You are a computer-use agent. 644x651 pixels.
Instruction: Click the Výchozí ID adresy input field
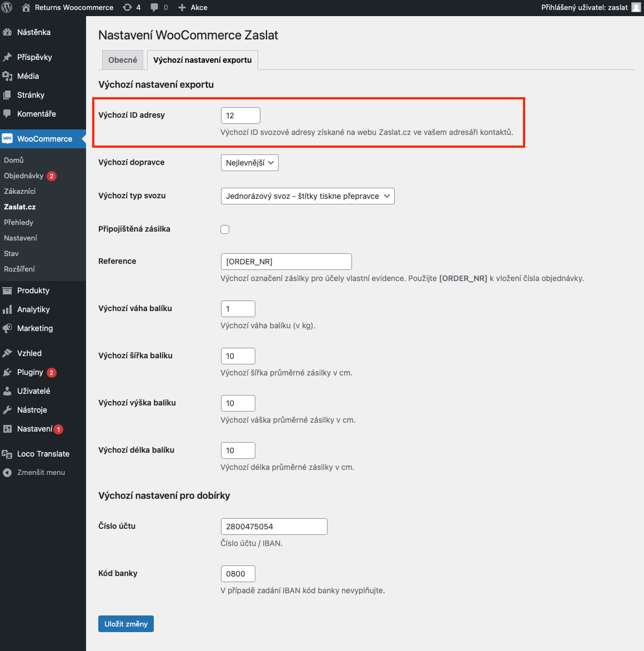241,116
